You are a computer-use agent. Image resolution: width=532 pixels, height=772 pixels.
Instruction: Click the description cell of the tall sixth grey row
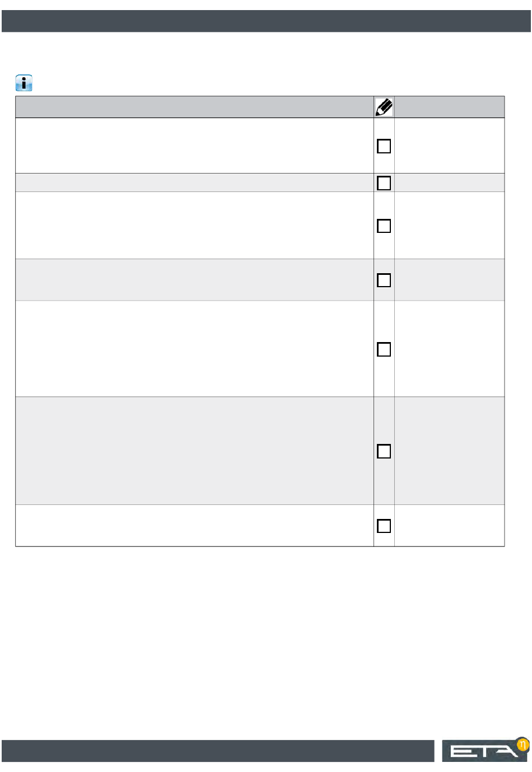(194, 451)
